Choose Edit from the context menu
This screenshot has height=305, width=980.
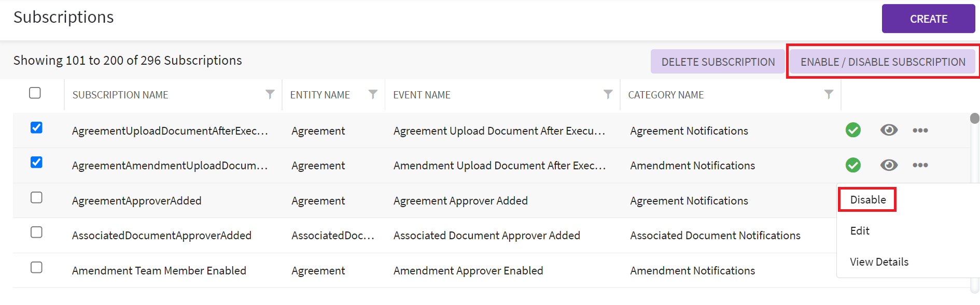tap(860, 231)
